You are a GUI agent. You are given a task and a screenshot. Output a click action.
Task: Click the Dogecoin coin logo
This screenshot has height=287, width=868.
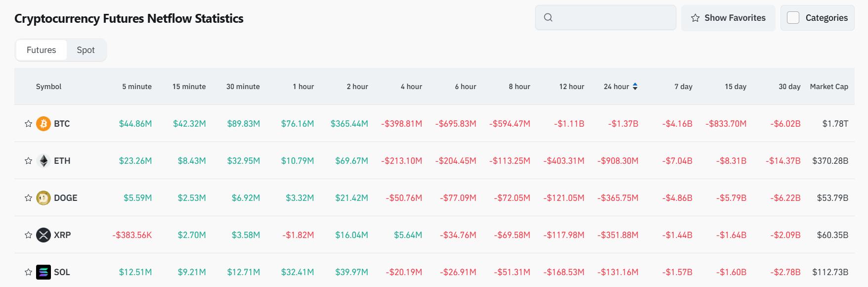[x=43, y=198]
